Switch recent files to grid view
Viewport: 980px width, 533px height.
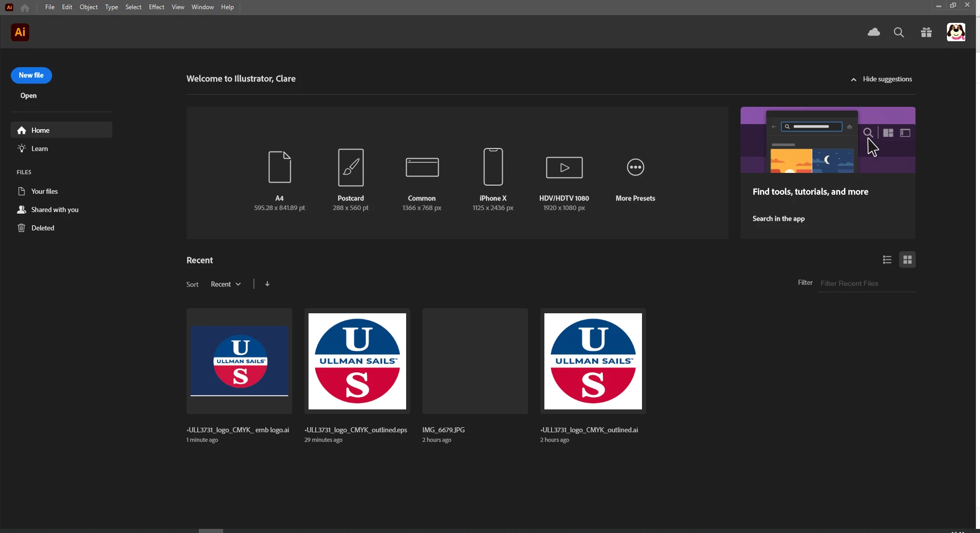point(907,260)
